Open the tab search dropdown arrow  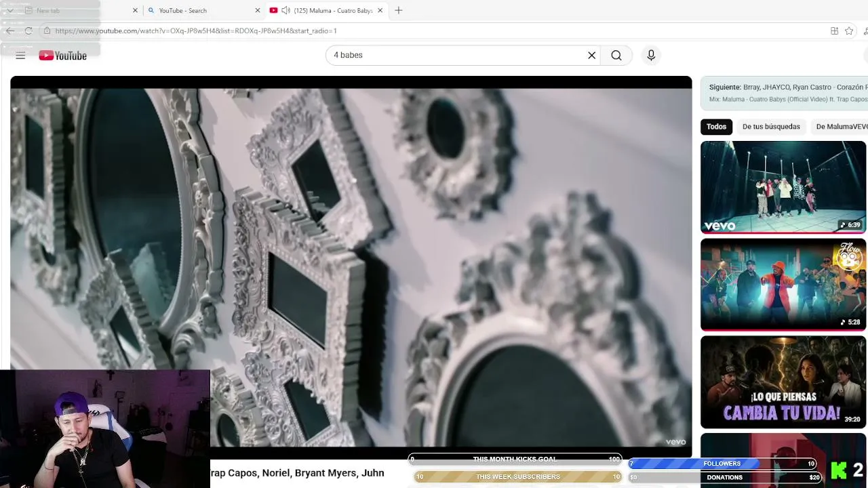(9, 10)
